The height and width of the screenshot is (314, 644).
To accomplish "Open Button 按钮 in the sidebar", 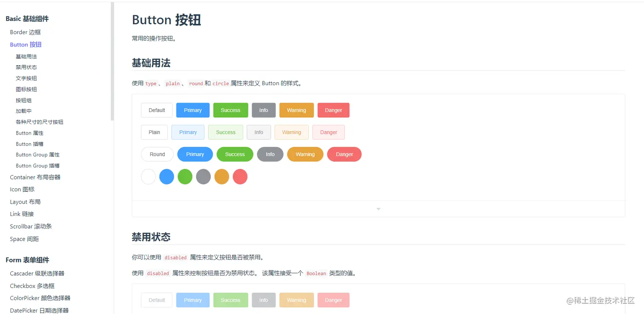I will coord(26,44).
